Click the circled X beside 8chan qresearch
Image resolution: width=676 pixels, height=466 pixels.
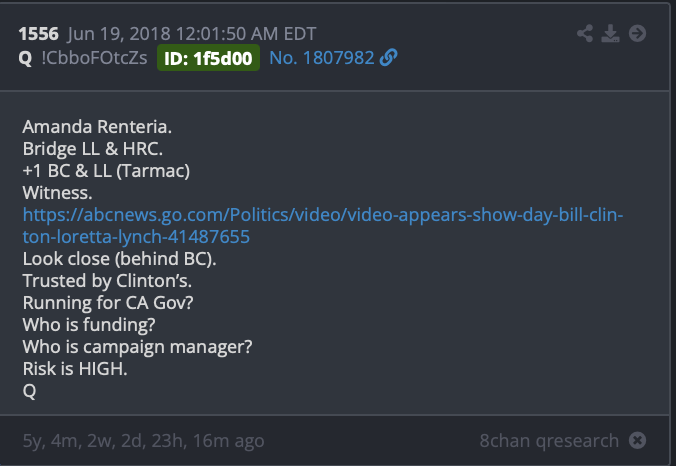[637, 440]
